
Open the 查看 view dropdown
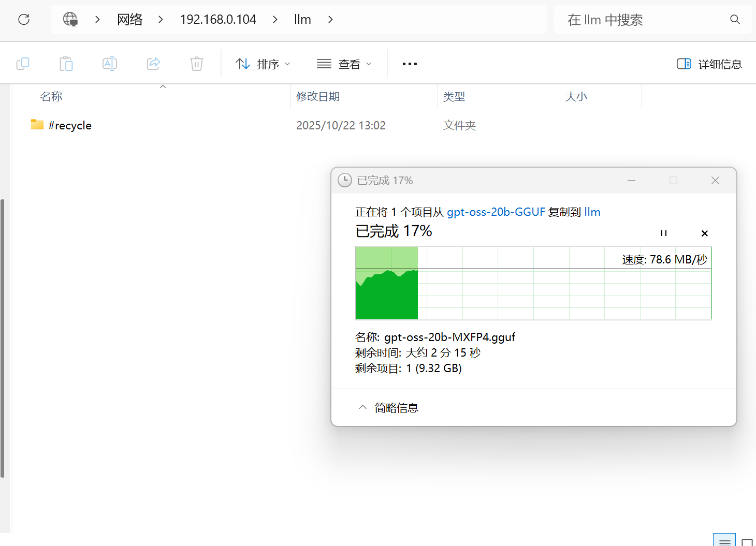click(x=344, y=64)
